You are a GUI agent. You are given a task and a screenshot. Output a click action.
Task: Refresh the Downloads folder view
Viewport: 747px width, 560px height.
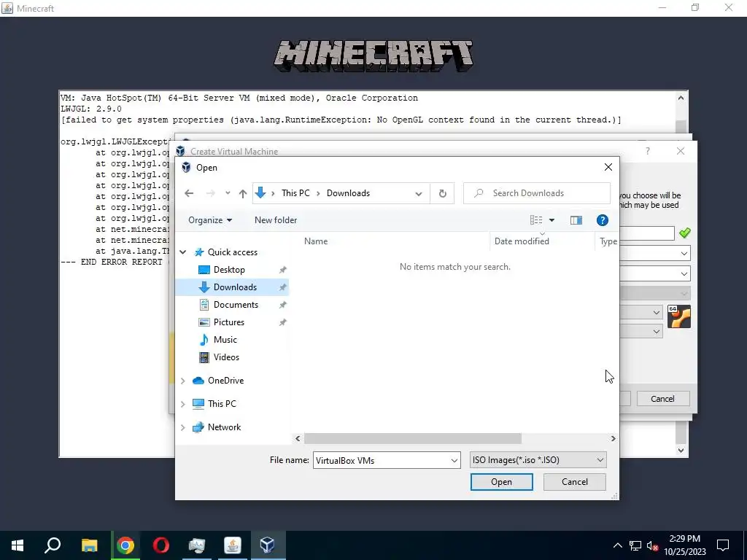click(x=442, y=192)
